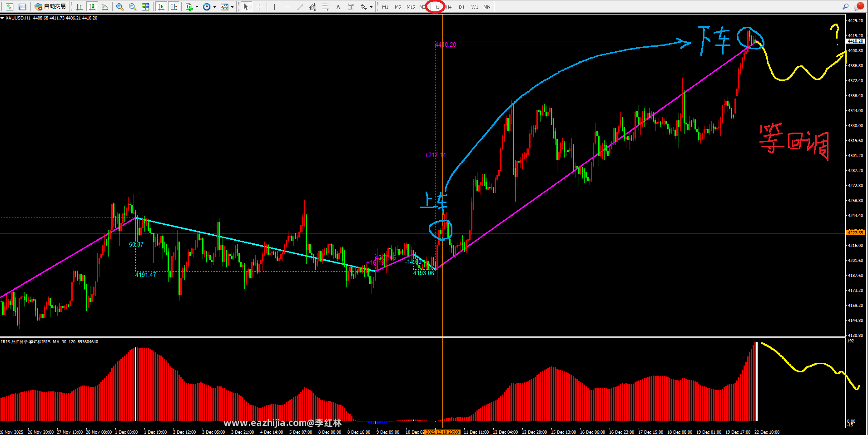Click the search magnifier icon
This screenshot has height=435, width=868.
coord(845,7)
